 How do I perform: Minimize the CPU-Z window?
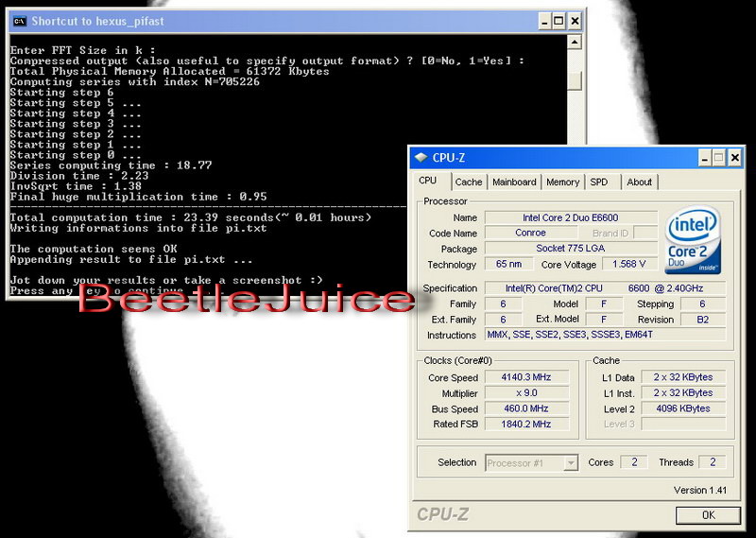(705, 158)
